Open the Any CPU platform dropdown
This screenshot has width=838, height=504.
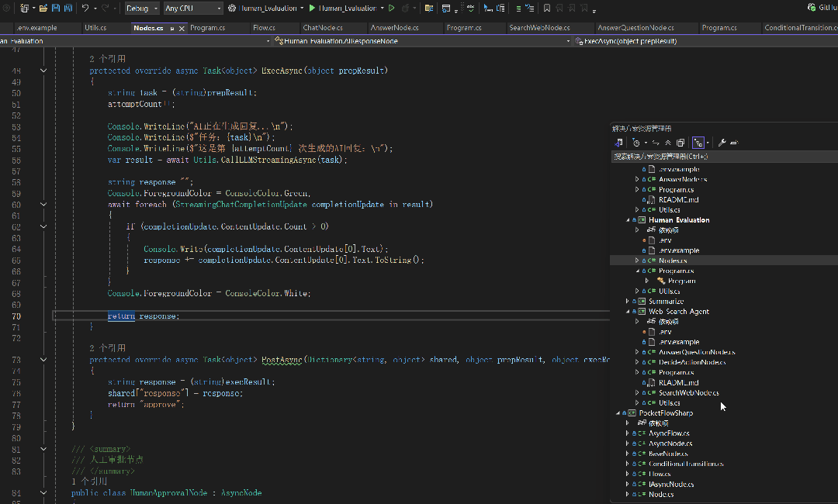pos(192,8)
